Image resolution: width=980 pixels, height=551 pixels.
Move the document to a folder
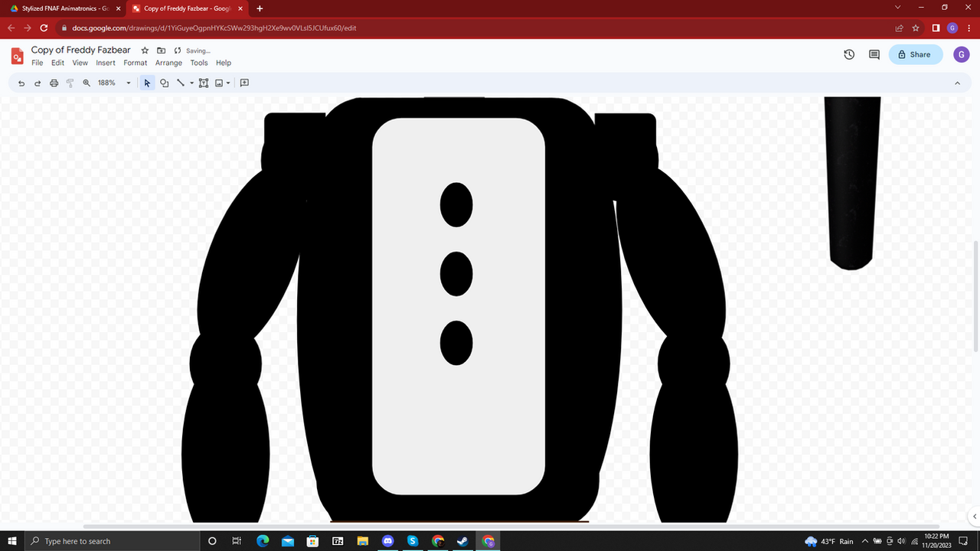pyautogui.click(x=162, y=51)
